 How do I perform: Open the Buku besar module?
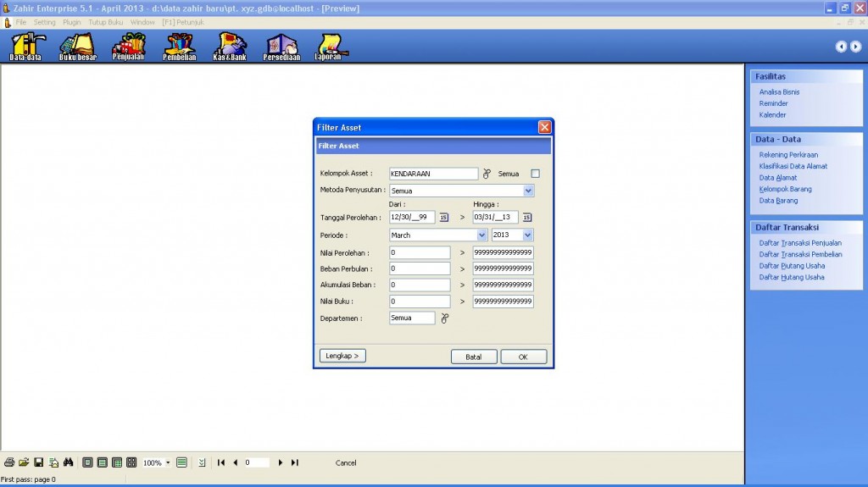78,46
